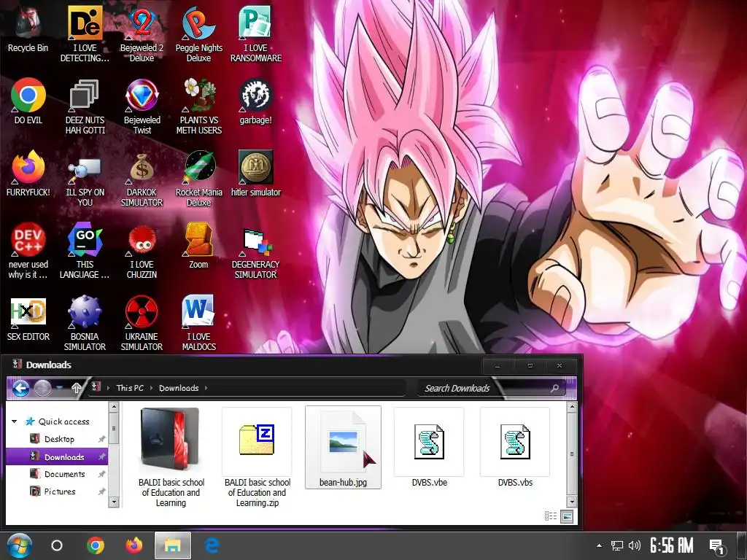747x560 pixels.
Task: Open the DEV C++ desktop shortcut
Action: 28,251
